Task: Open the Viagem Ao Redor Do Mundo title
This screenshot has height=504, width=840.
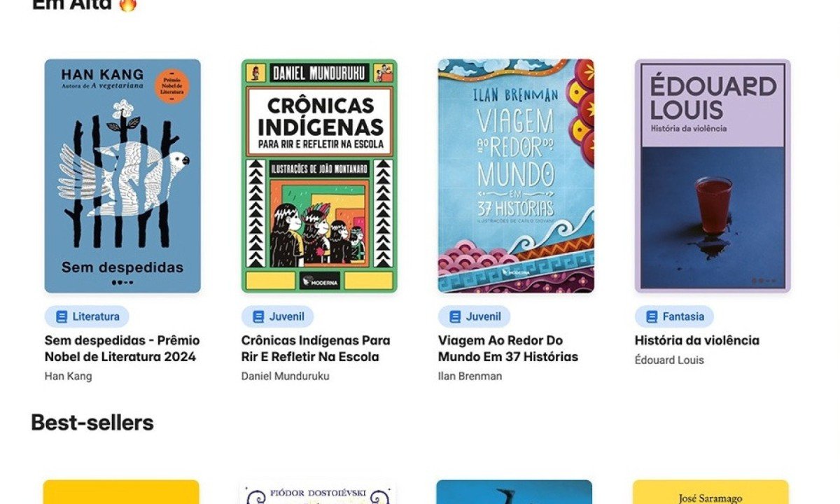Action: 508,349
